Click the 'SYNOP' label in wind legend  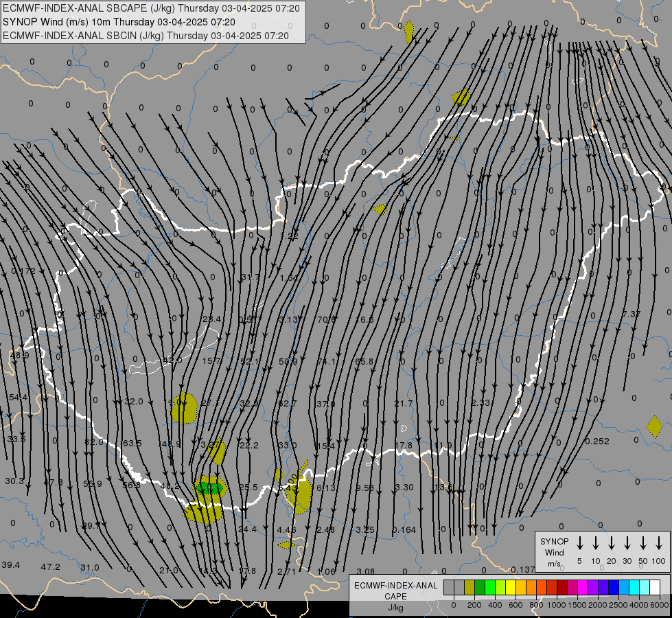(x=554, y=541)
